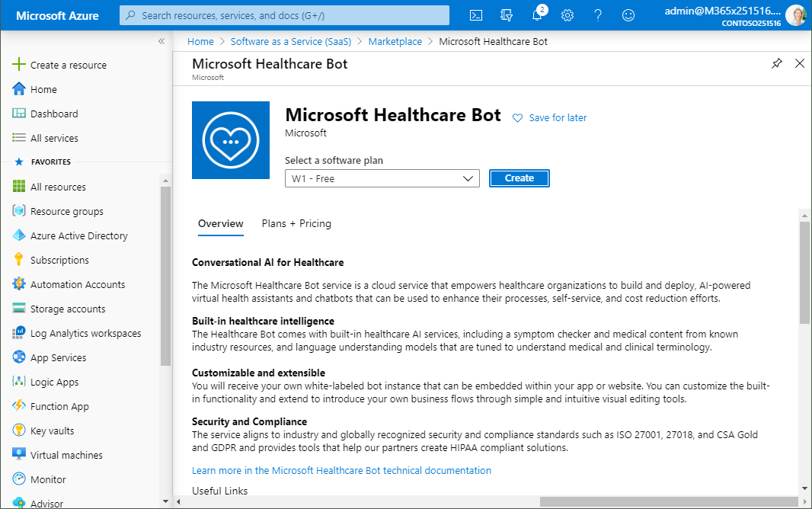Screen dimensions: 812x509
Task: Click the green plus Create a resource icon
Action: pos(18,64)
